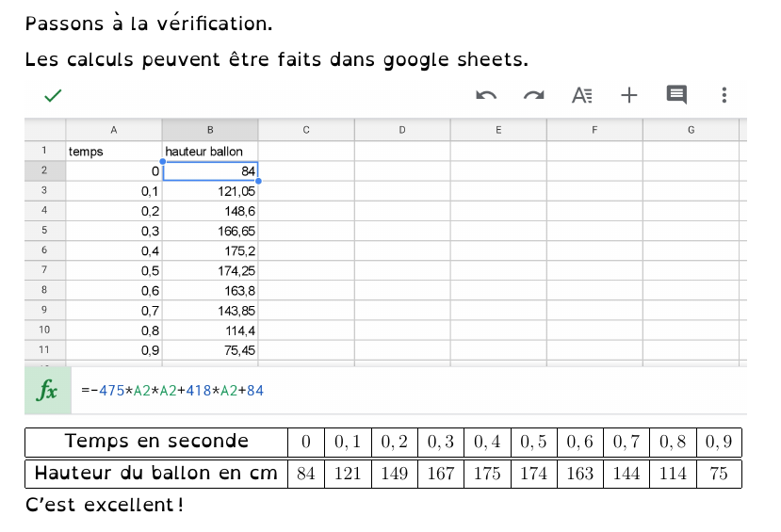
Task: Click the plus insert icon
Action: pyautogui.click(x=629, y=95)
